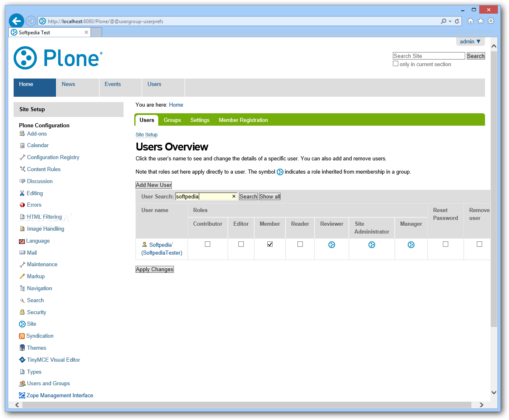This screenshot has height=420, width=509.
Task: Open the Events navigation tab
Action: click(x=121, y=88)
